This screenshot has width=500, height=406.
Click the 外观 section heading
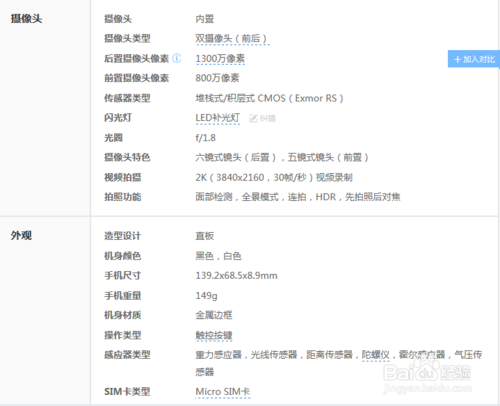point(21,236)
